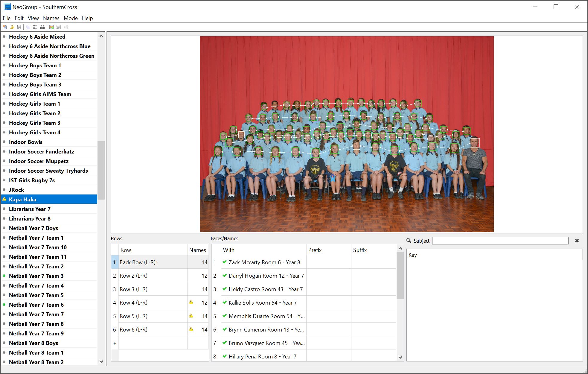588x374 pixels.
Task: Click the greyed striped table icon
Action: click(66, 27)
